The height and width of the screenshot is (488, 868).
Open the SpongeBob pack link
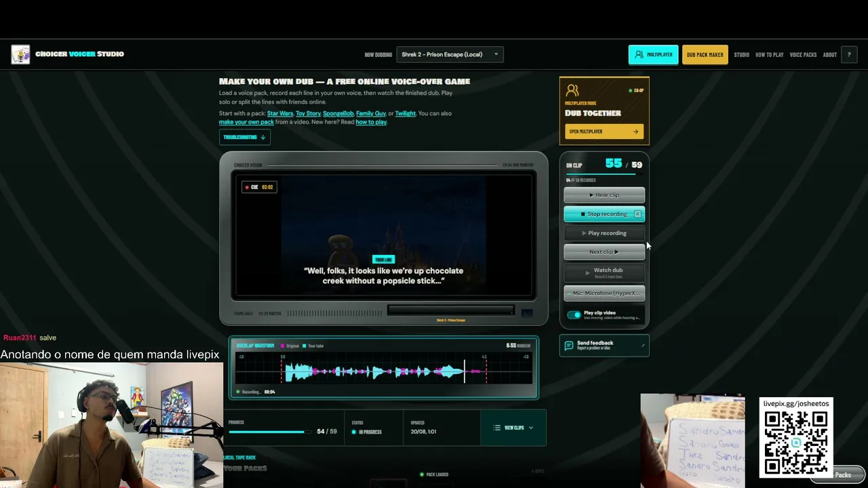click(x=338, y=113)
